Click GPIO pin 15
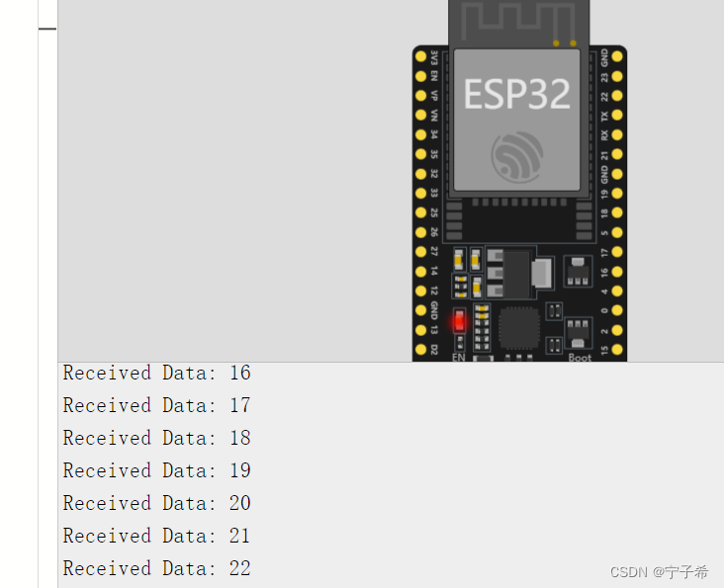724x588 pixels. (617, 350)
